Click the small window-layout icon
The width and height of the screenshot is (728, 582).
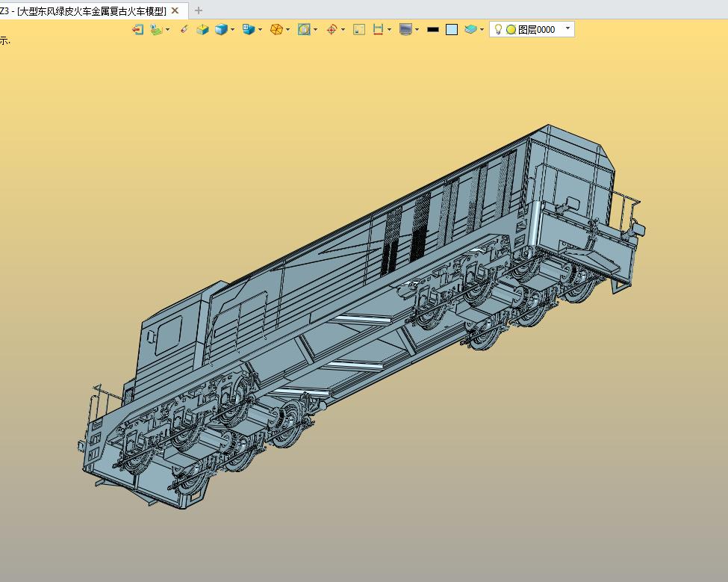[359, 30]
